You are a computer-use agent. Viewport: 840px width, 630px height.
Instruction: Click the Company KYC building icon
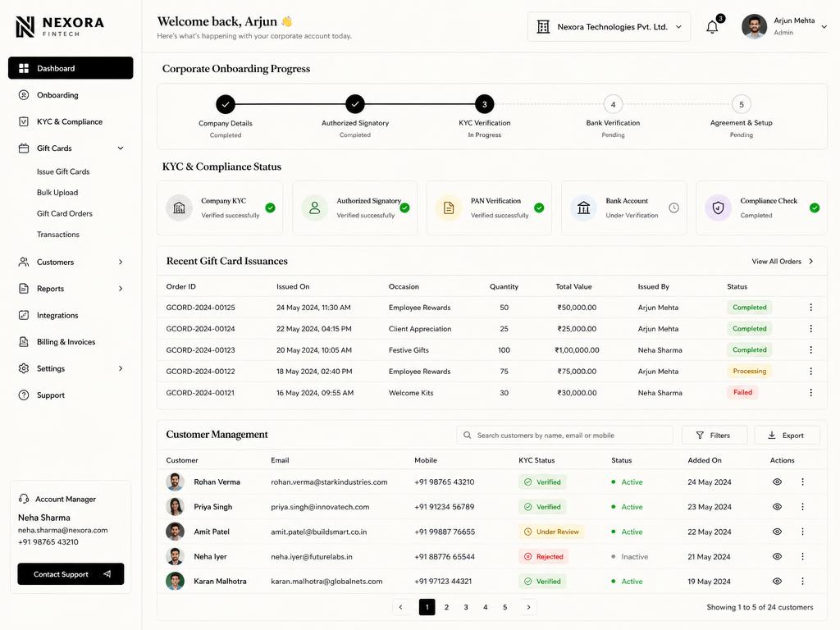click(x=180, y=208)
